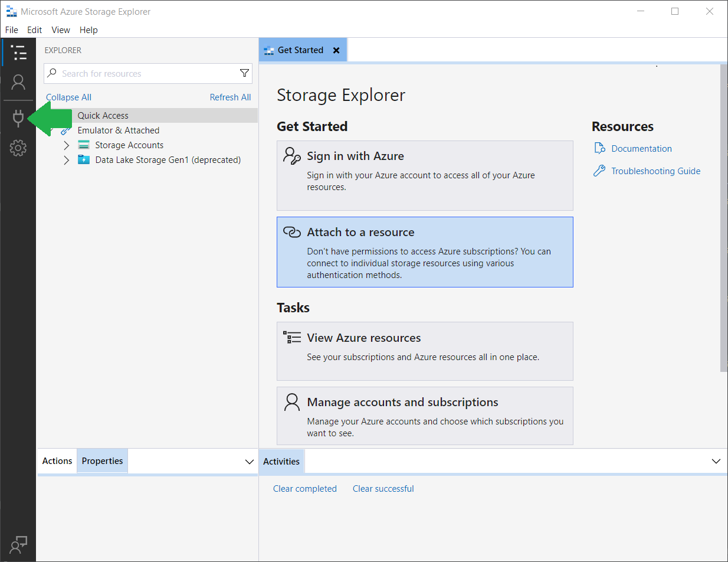Viewport: 728px width, 562px height.
Task: Click Collapse All link
Action: [x=68, y=97]
